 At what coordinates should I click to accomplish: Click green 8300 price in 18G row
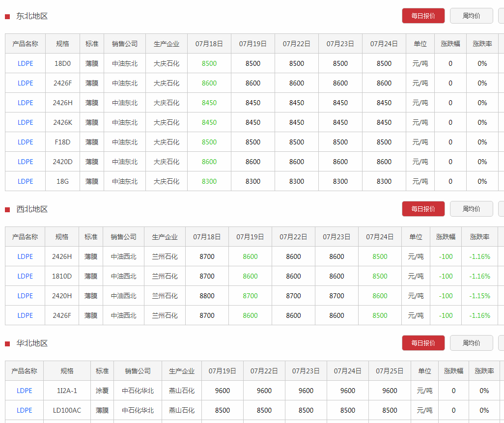click(x=209, y=181)
